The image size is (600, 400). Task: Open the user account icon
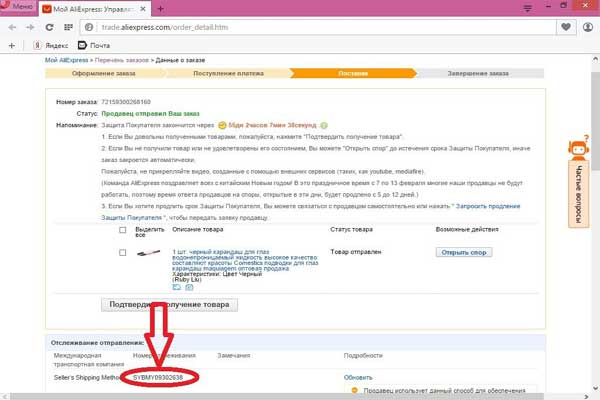point(588,27)
